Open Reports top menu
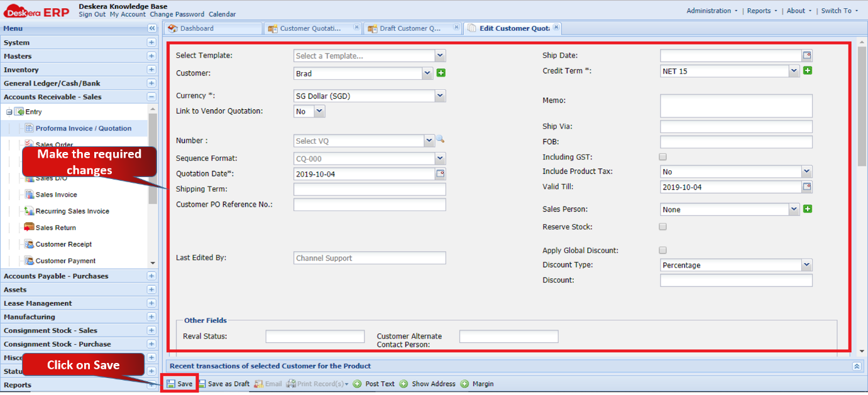Screen dimensions: 868x395 click(762, 11)
